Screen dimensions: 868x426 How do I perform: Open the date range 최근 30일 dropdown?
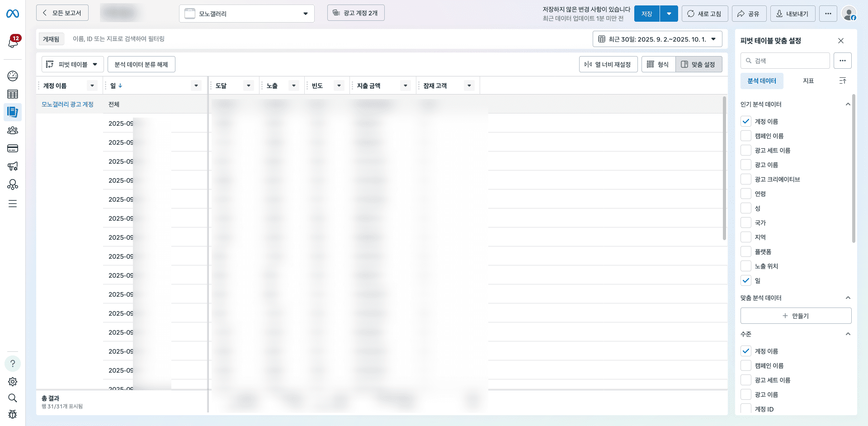click(x=656, y=39)
